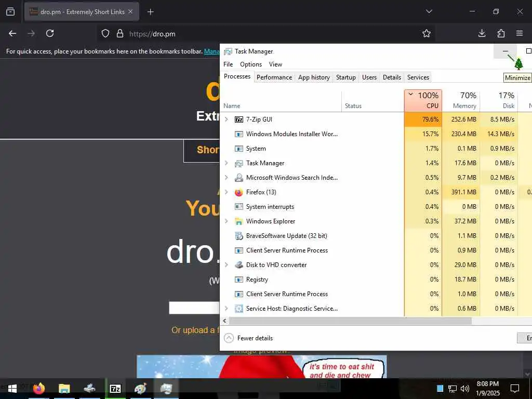The width and height of the screenshot is (532, 399).
Task: Click Firefox (13) process icon
Action: pos(239,192)
